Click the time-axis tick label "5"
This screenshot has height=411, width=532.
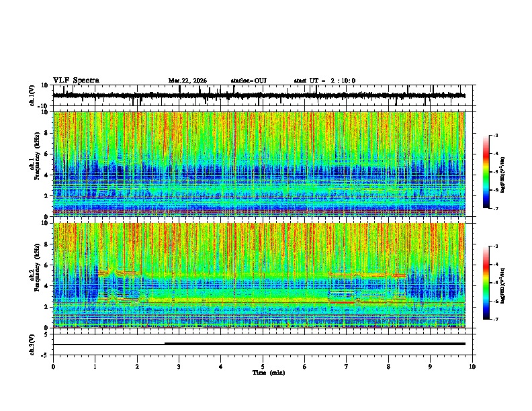pyautogui.click(x=263, y=366)
